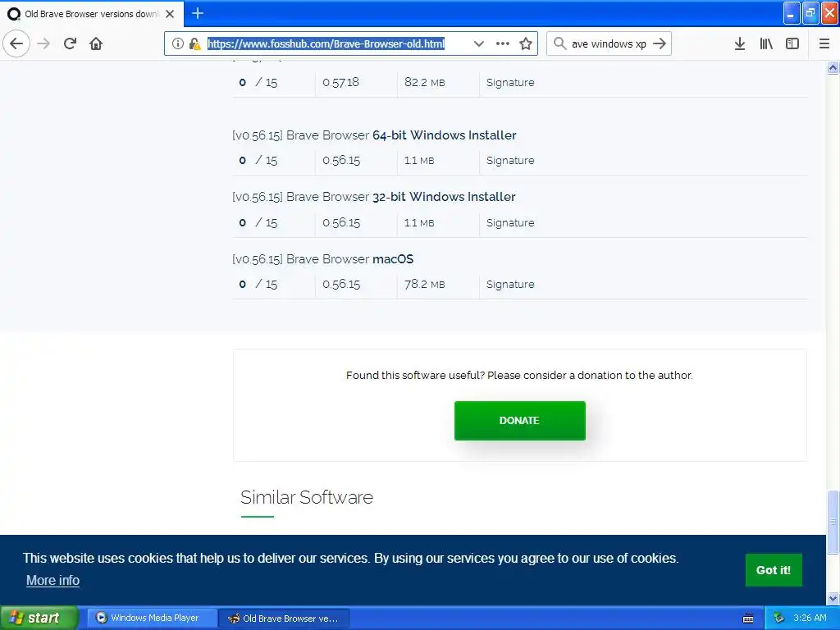Submit search with the arrow button
The height and width of the screenshot is (630, 840).
pyautogui.click(x=660, y=43)
